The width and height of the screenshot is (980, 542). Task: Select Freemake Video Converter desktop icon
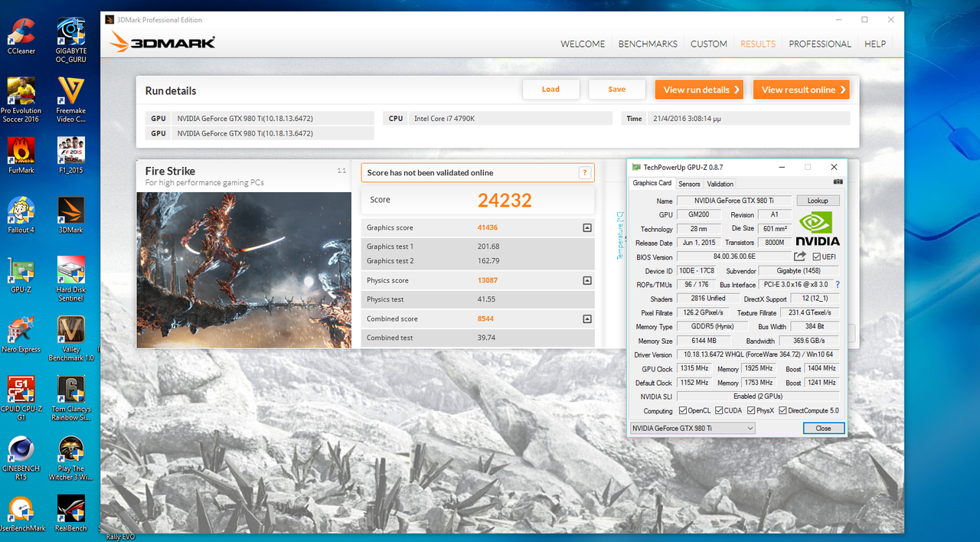70,100
